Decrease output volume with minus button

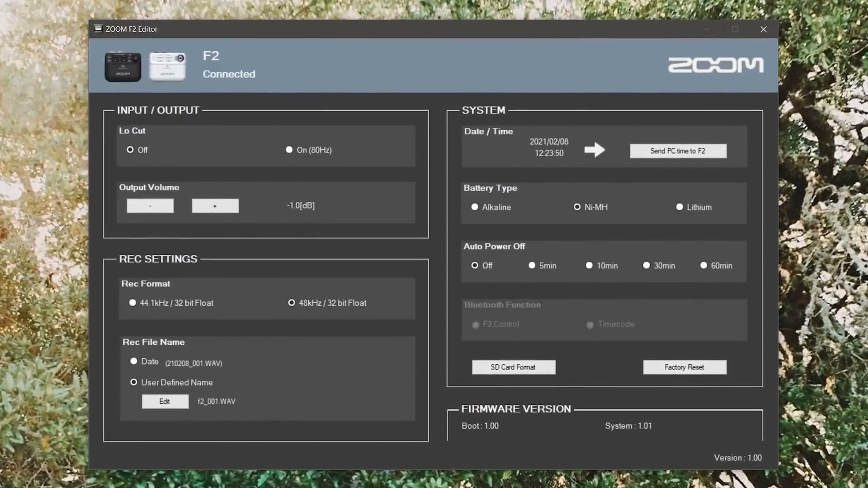pyautogui.click(x=150, y=206)
